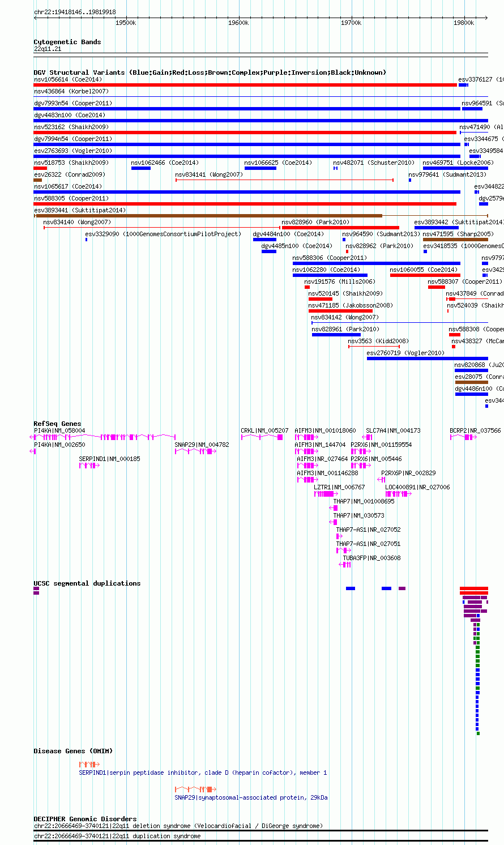Click the nsv834140 (Wong2007) label
The image size is (504, 845).
pyautogui.click(x=77, y=222)
